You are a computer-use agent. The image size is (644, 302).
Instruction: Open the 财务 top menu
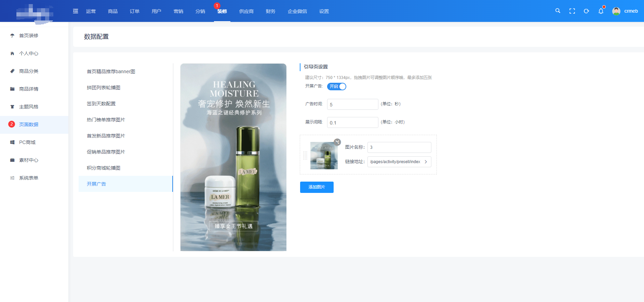pos(271,11)
